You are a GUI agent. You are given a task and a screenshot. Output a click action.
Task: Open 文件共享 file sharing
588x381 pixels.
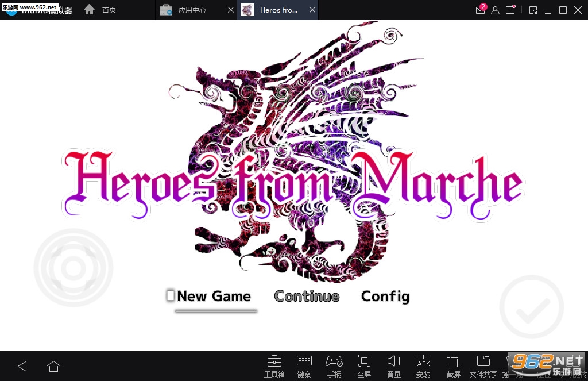tap(483, 367)
